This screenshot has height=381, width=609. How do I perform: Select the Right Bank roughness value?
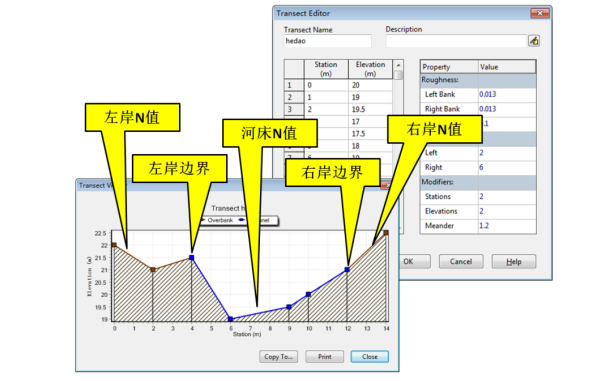[507, 109]
